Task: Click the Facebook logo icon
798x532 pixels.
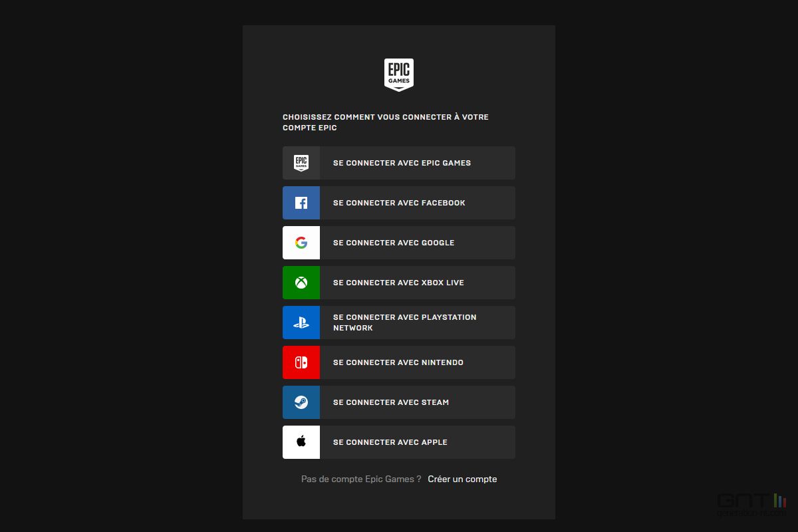Action: (x=301, y=203)
